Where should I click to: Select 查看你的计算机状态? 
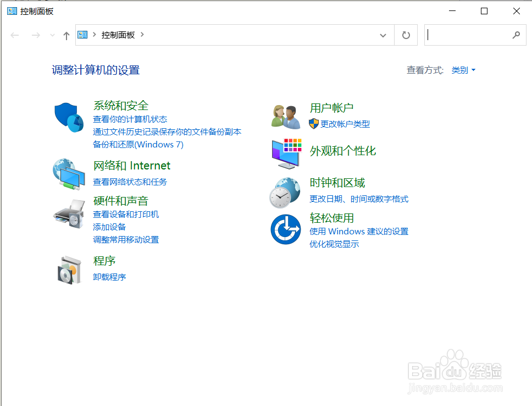click(130, 119)
